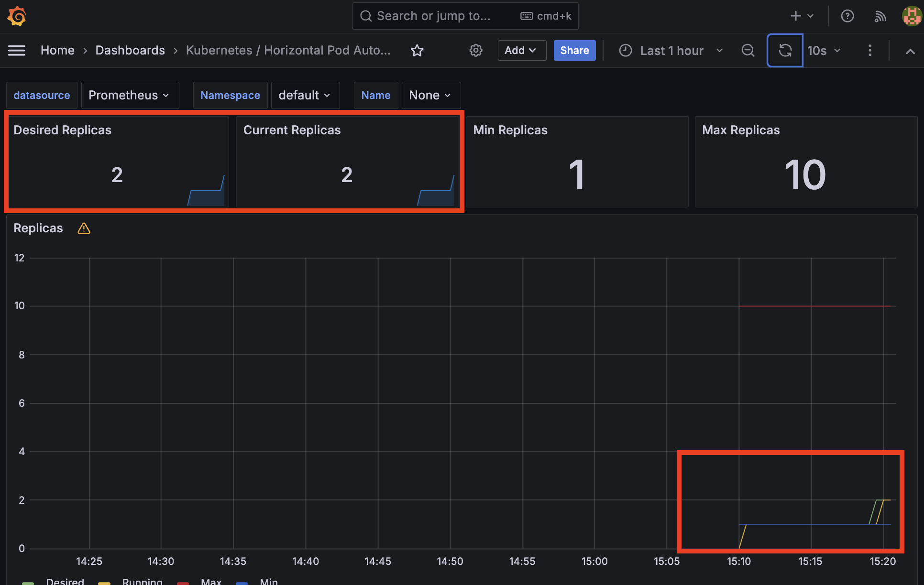
Task: Toggle the Desired series in legend
Action: click(65, 581)
